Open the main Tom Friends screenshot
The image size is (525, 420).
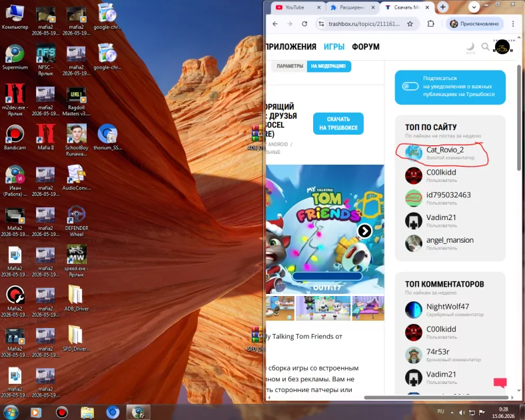tap(325, 229)
